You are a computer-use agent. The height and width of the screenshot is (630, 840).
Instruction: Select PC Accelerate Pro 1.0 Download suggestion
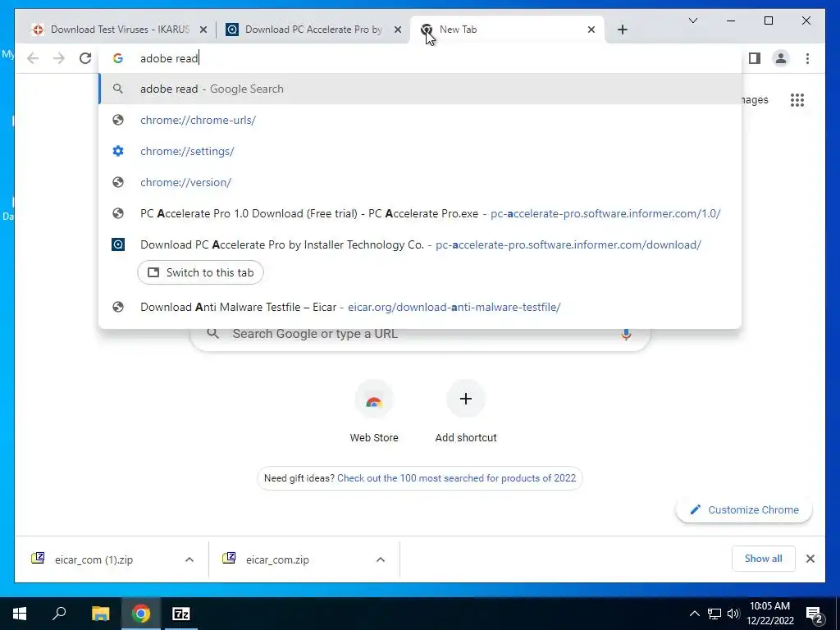point(420,213)
